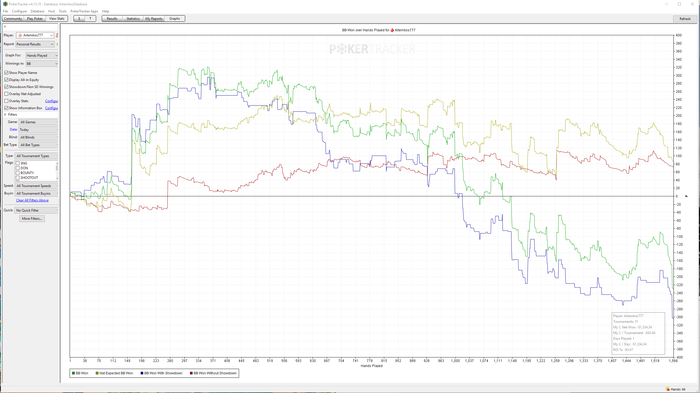Open the Speed filter dropdown
The height and width of the screenshot is (393, 700).
pos(37,186)
